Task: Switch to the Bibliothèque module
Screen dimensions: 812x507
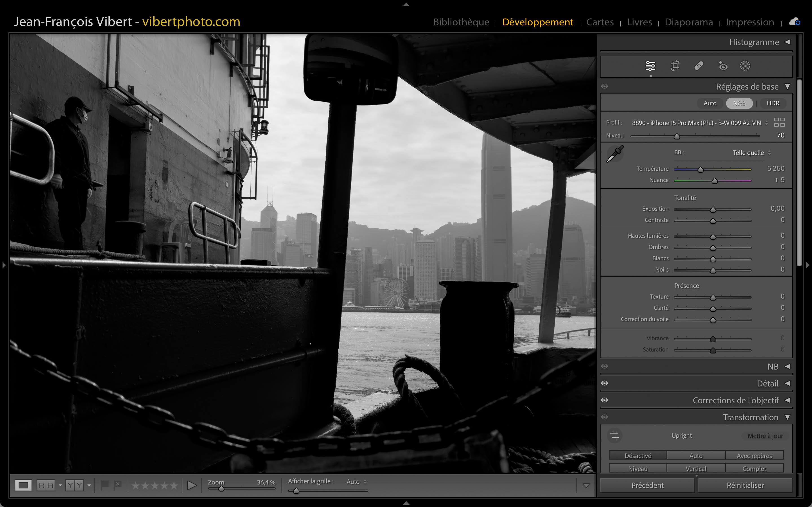Action: click(x=461, y=22)
